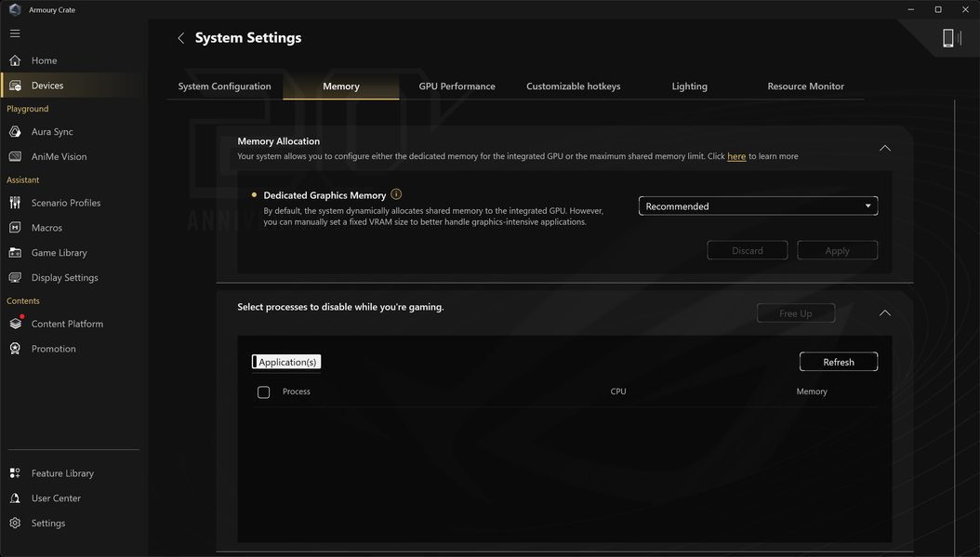Click the vertical scrollbar on the right
The height and width of the screenshot is (557, 980).
click(x=954, y=325)
